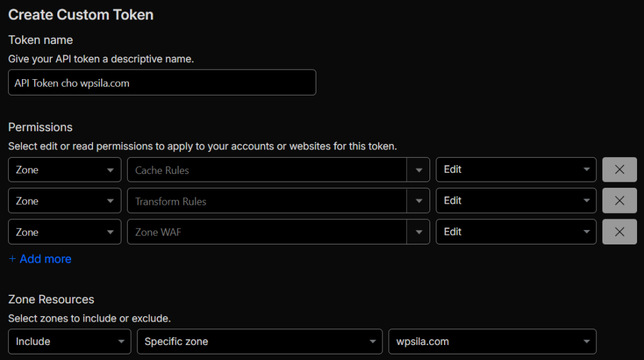This screenshot has width=644, height=360.
Task: Remove the Cache Rules permission row
Action: click(x=619, y=170)
